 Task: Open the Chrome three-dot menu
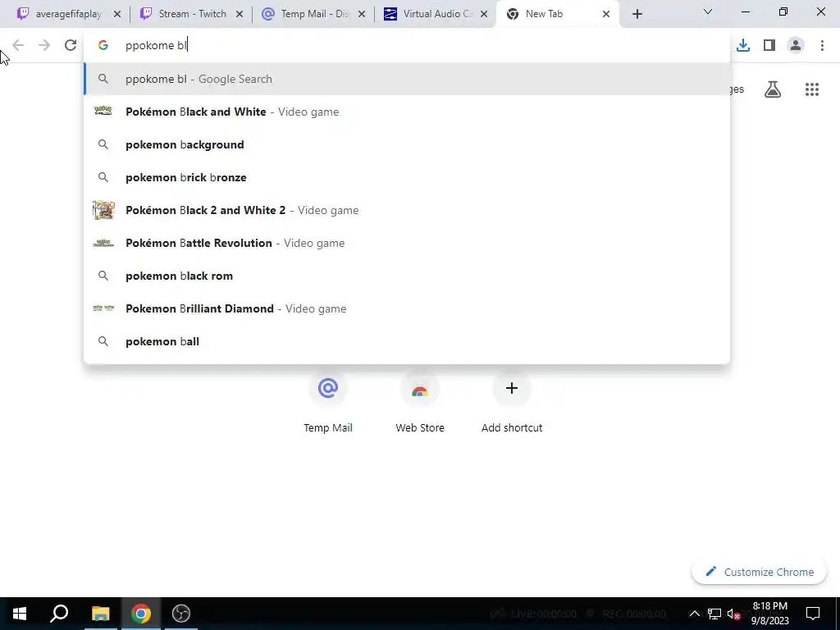(822, 45)
